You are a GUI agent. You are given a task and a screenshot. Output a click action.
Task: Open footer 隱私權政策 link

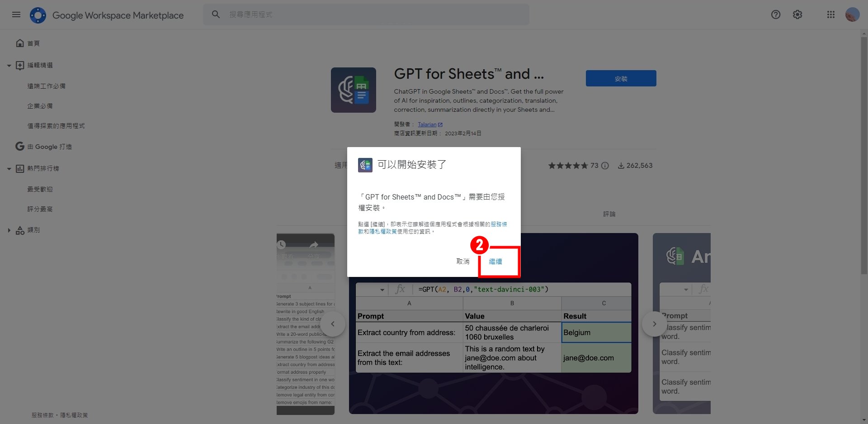click(74, 415)
